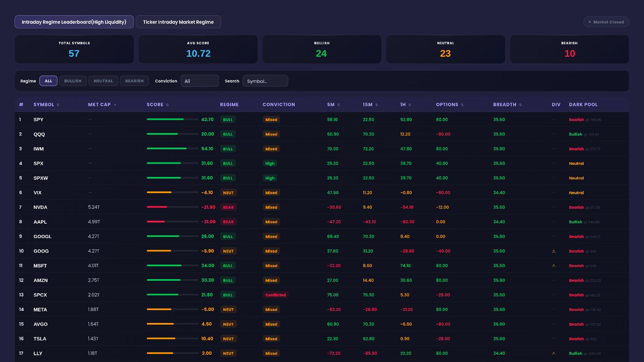The width and height of the screenshot is (644, 362).
Task: Click the Bullish dark pool value for QQQ
Action: [x=576, y=134]
